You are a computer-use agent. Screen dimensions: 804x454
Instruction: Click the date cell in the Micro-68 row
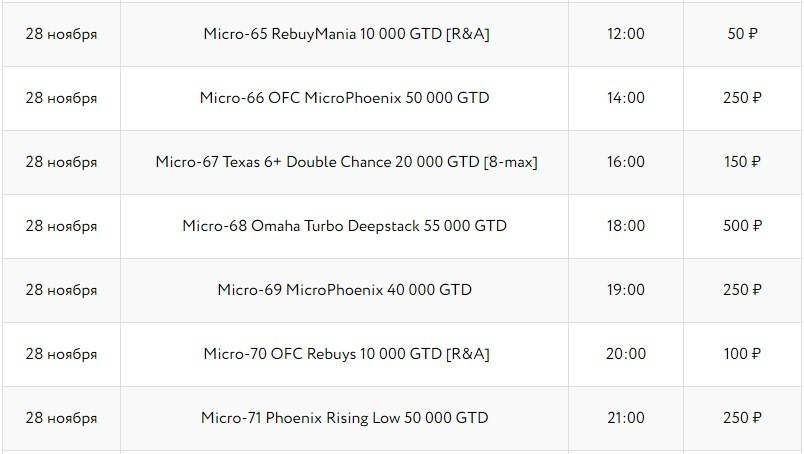click(61, 226)
